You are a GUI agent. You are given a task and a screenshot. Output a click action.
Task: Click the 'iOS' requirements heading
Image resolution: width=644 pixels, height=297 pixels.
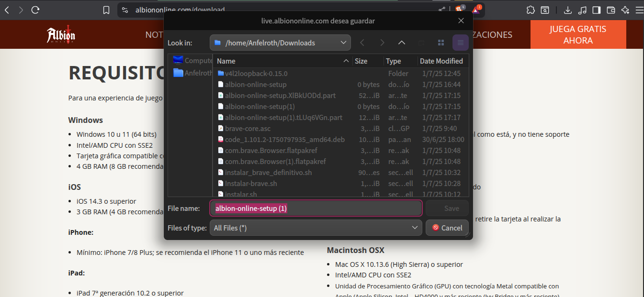[75, 187]
